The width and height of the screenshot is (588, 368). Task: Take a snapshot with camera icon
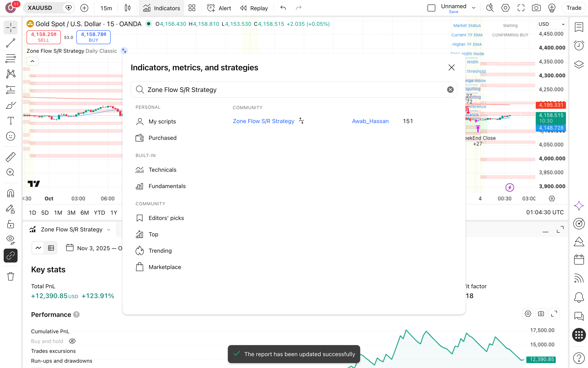(x=536, y=8)
